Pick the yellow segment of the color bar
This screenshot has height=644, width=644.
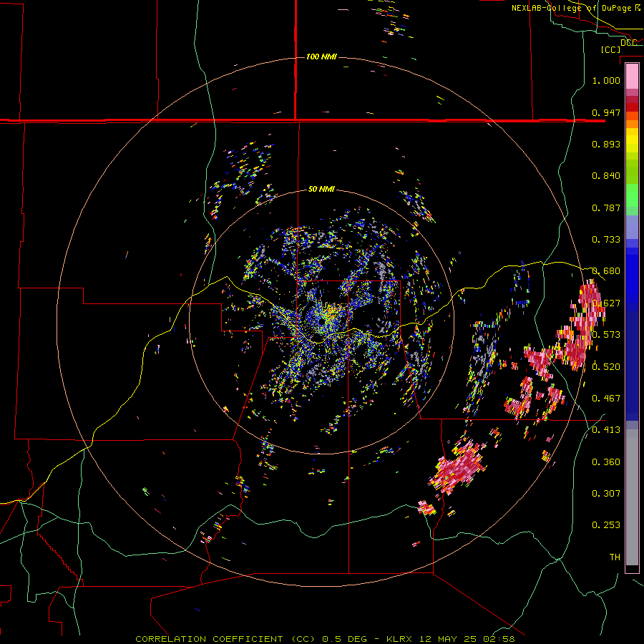click(x=632, y=140)
